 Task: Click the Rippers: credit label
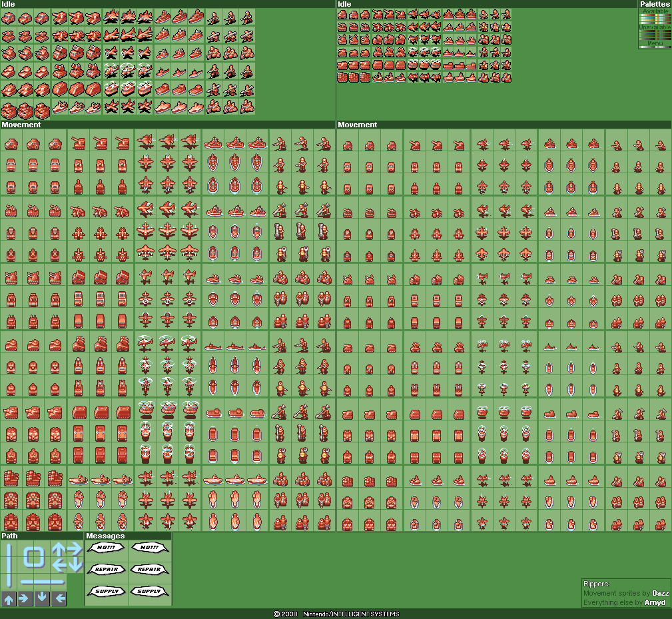597,584
